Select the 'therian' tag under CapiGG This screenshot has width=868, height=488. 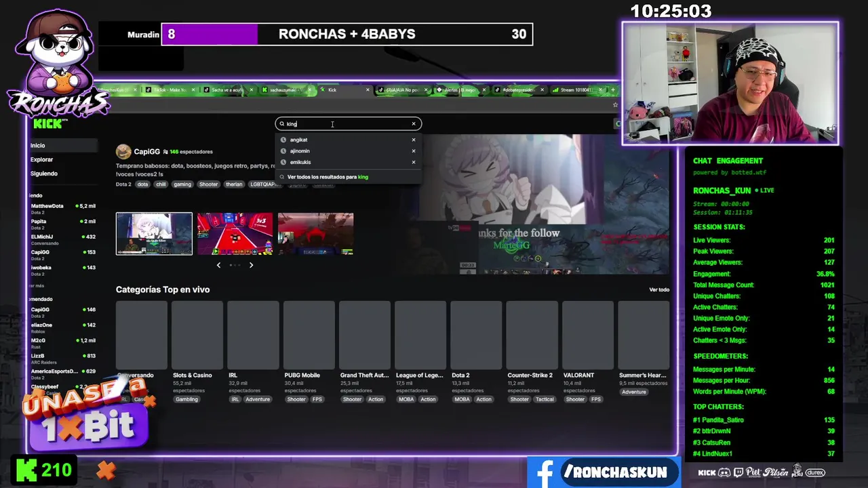point(234,184)
